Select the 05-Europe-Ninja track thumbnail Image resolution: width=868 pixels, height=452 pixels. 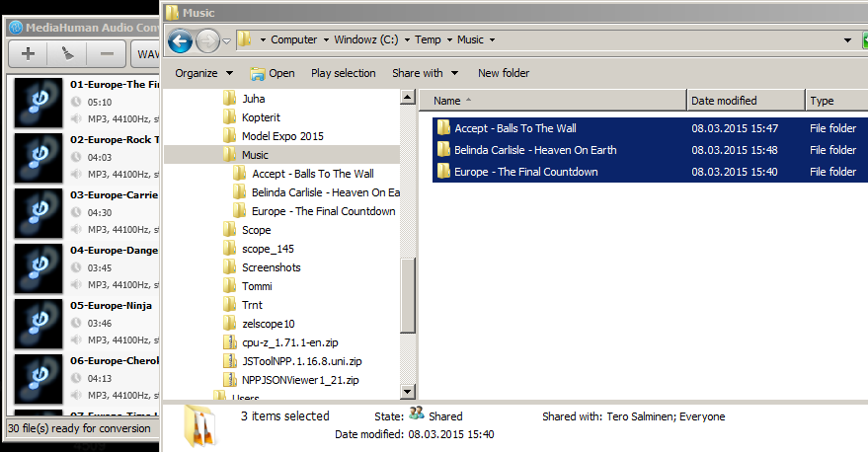(x=39, y=324)
